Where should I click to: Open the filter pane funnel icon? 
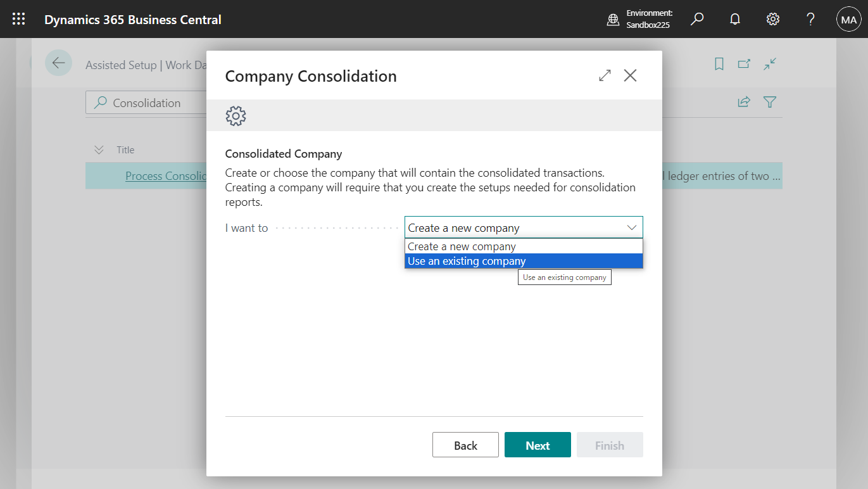pyautogui.click(x=770, y=102)
